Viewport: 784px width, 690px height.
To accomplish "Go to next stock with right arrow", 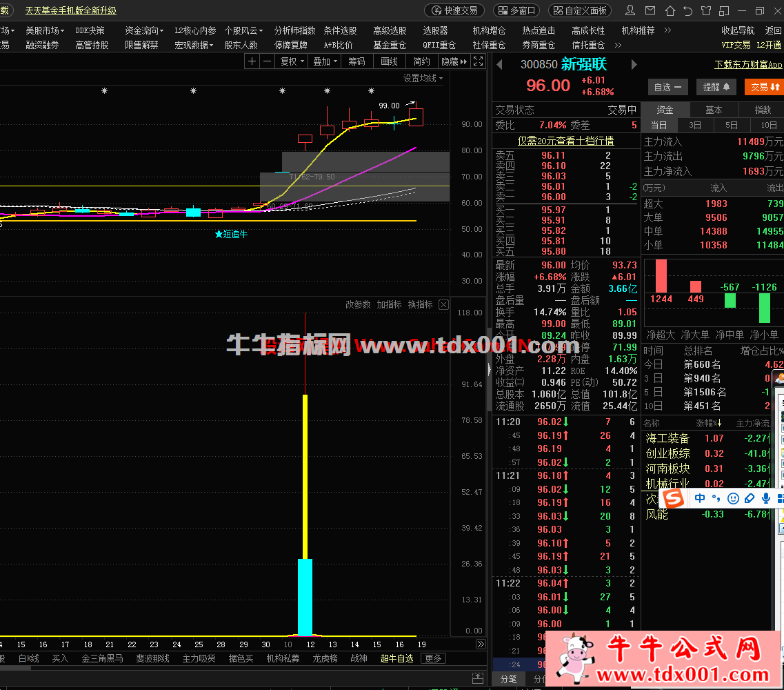I will pos(634,65).
